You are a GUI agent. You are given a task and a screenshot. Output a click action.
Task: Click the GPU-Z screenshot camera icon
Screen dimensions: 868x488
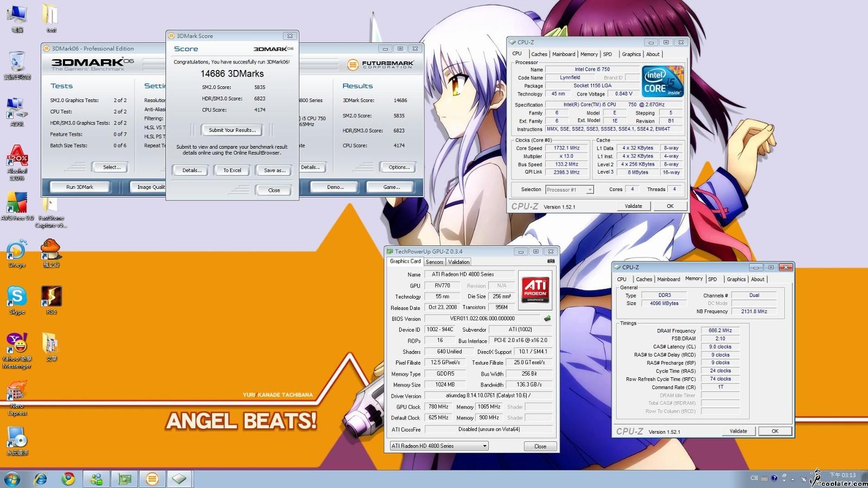551,261
